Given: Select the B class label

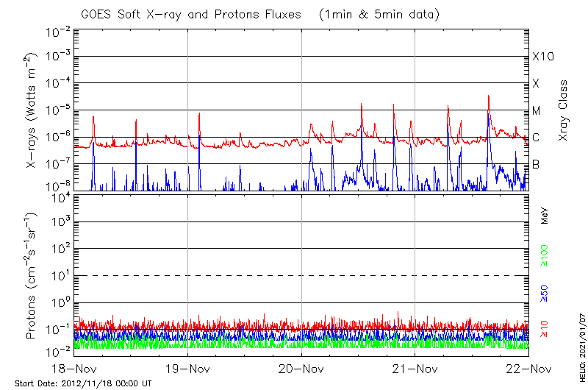Looking at the screenshot, I should click(536, 164).
